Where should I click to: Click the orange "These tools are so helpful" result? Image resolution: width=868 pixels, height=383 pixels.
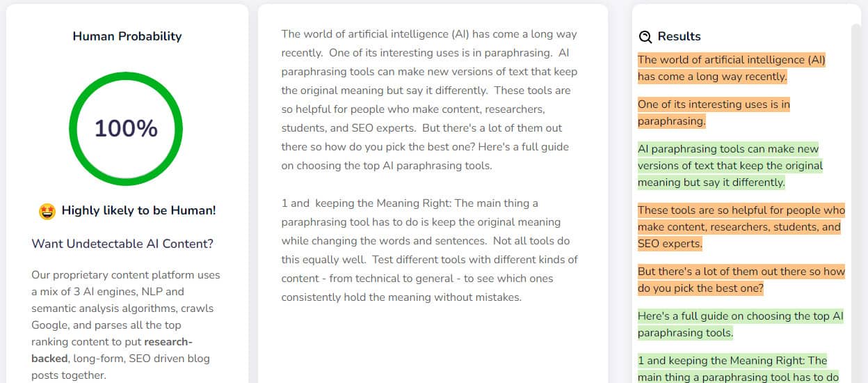point(740,227)
